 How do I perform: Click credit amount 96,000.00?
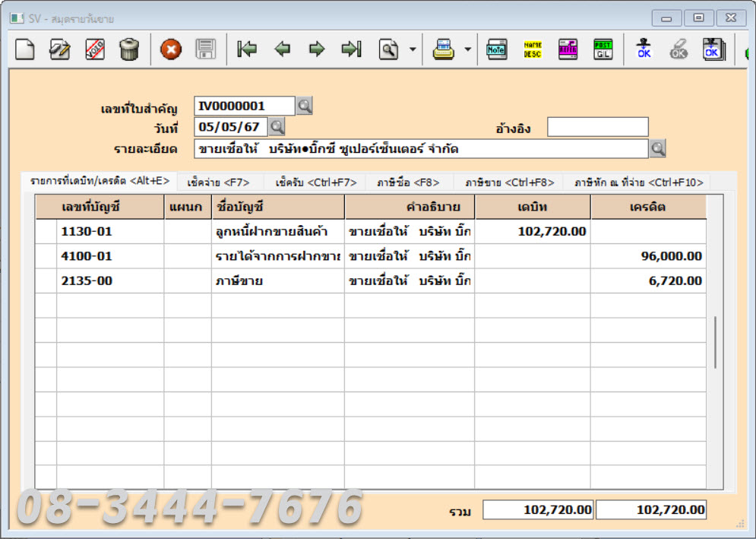[648, 256]
